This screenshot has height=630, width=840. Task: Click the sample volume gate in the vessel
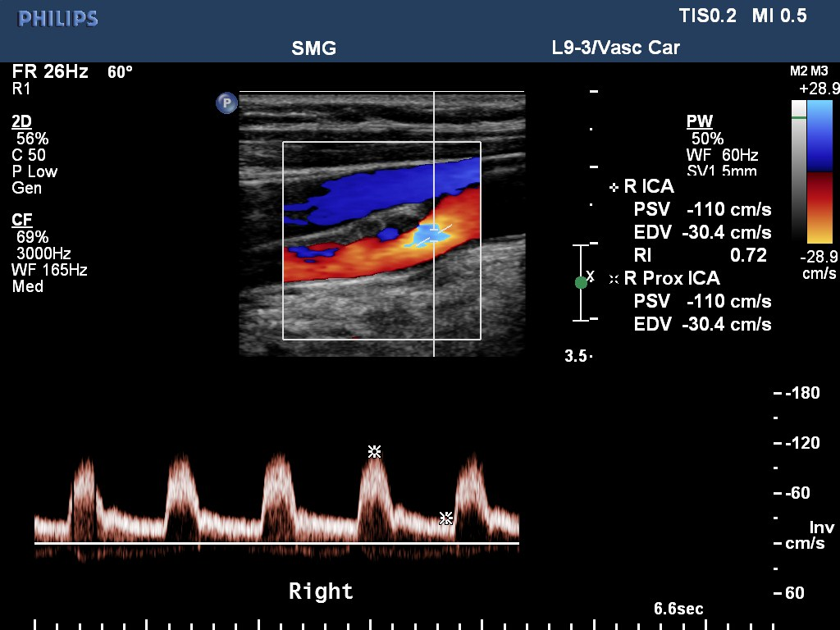(433, 233)
